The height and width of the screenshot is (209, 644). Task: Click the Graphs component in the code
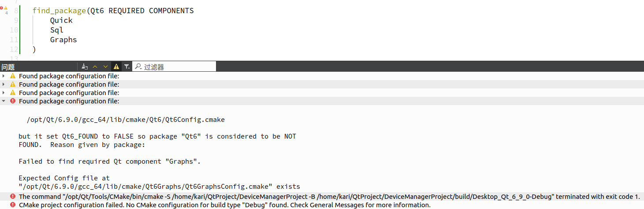coord(63,40)
